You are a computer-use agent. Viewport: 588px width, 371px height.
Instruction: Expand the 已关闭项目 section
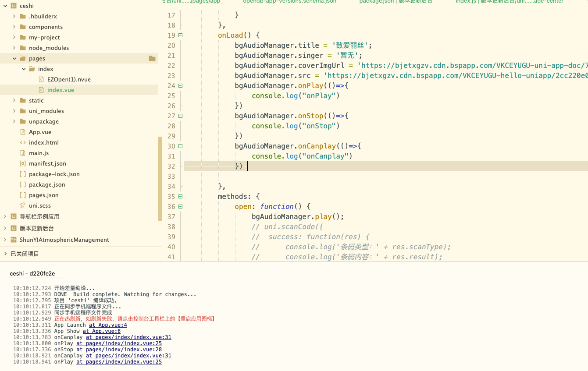5,254
